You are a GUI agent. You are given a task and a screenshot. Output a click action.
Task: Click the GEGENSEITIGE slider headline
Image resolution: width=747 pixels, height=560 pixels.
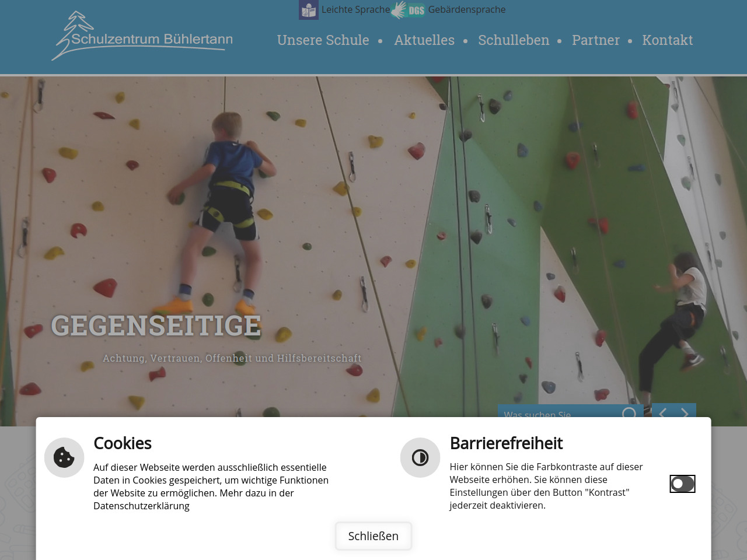[156, 325]
